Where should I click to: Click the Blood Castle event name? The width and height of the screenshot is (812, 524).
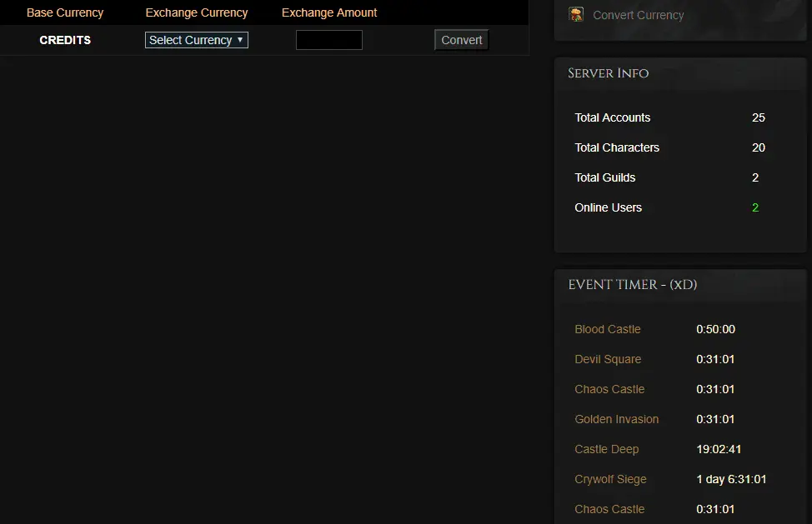point(608,329)
